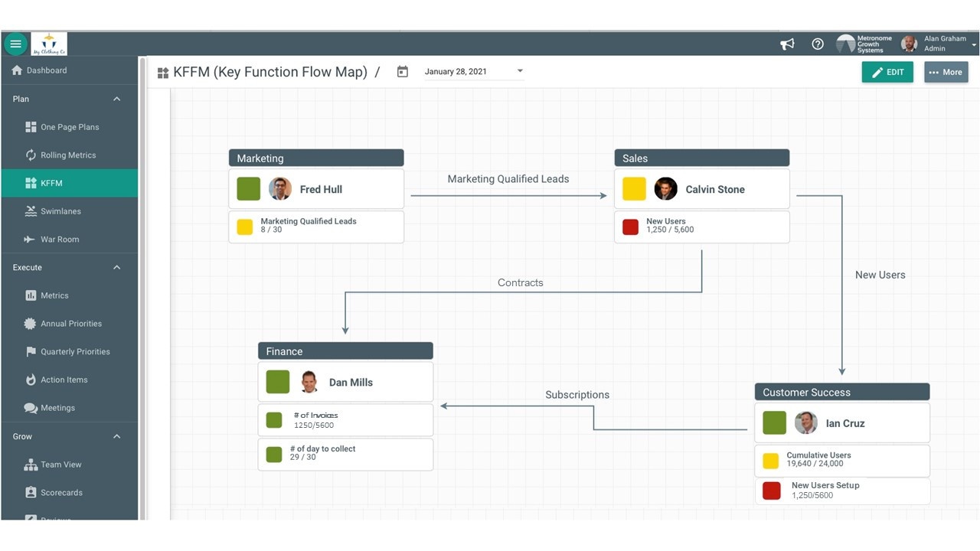The image size is (980, 551).
Task: Click the Quarterly Priorities flag icon
Action: [31, 352]
